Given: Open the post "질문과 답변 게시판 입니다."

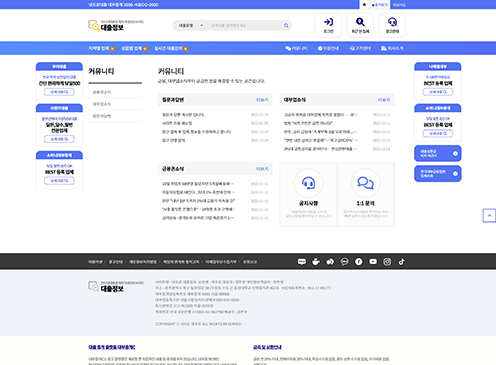Looking at the screenshot, I should (183, 115).
